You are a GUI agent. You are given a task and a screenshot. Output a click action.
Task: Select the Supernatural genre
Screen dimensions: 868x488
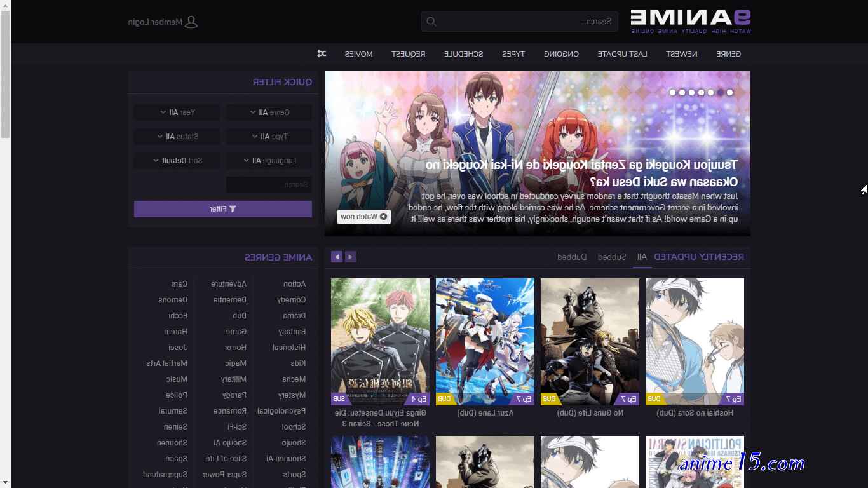click(166, 475)
